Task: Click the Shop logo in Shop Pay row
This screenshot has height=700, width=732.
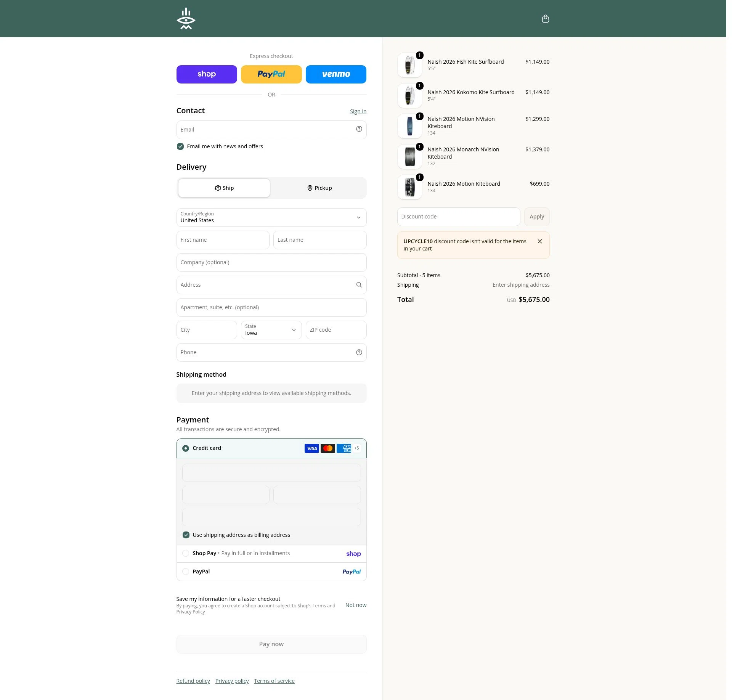Action: click(353, 554)
